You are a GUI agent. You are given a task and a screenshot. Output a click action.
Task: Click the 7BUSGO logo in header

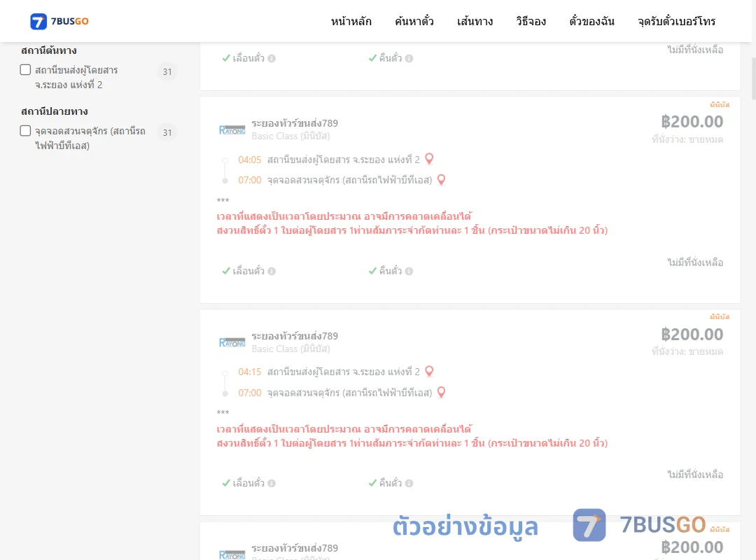coord(59,21)
